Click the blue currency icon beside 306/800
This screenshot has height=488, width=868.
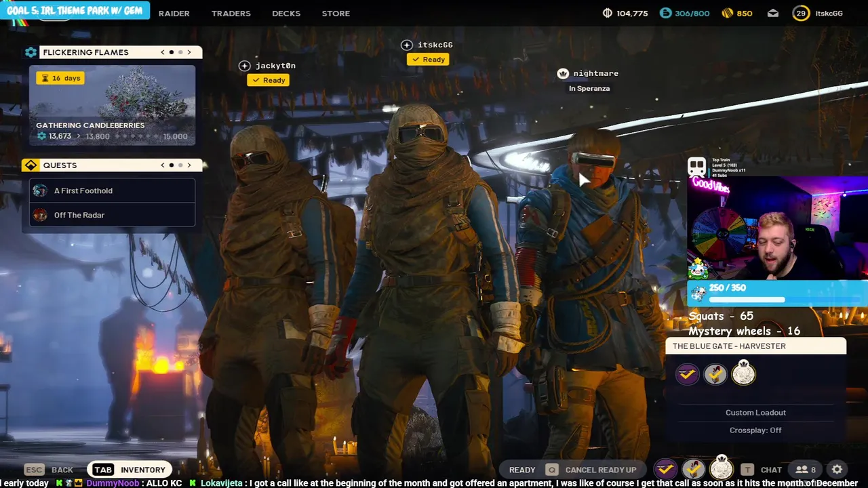click(x=665, y=13)
